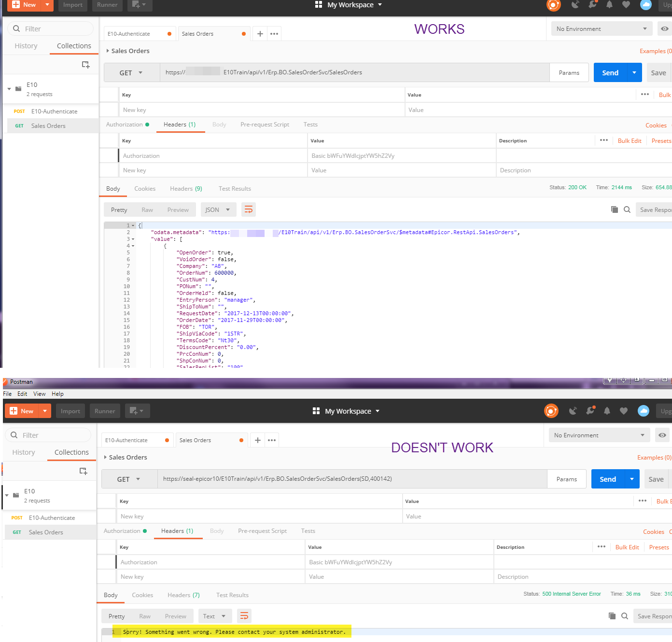Open the Cookies link in the bottom window
This screenshot has width=672, height=642.
654,532
